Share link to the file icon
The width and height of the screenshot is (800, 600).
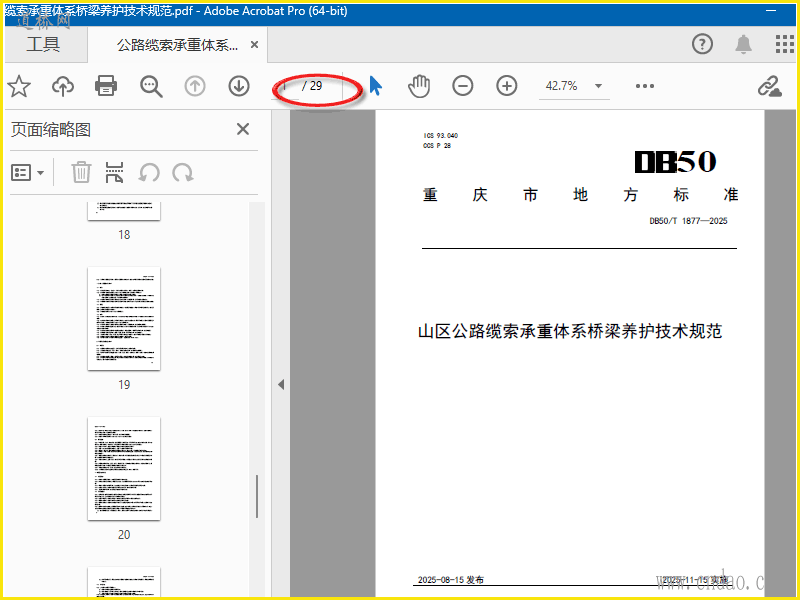pos(769,86)
